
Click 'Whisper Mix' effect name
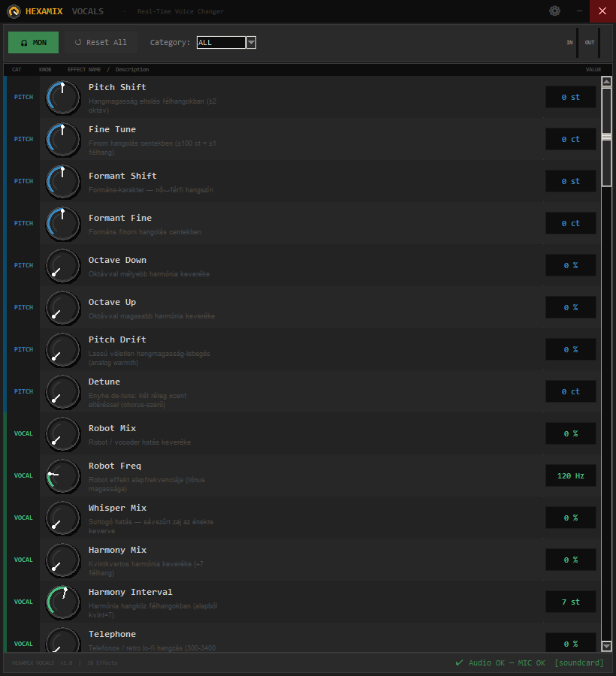pyautogui.click(x=117, y=508)
